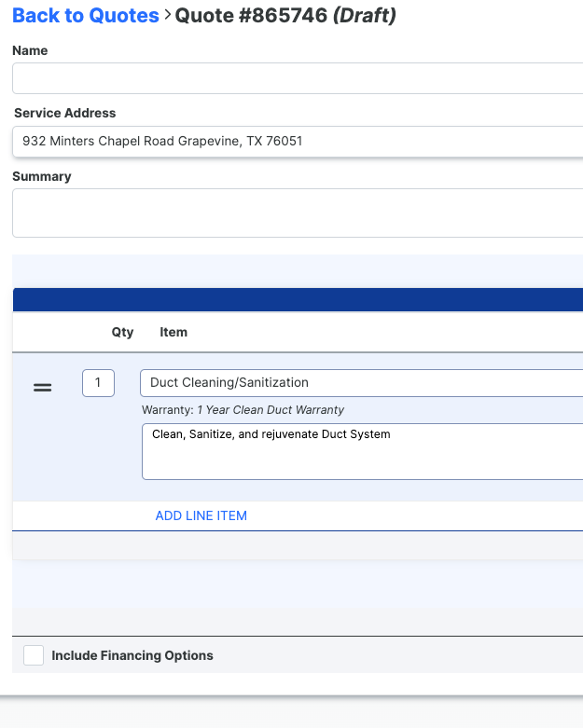This screenshot has height=728, width=583.
Task: Click the Qty box showing 1
Action: tap(98, 383)
